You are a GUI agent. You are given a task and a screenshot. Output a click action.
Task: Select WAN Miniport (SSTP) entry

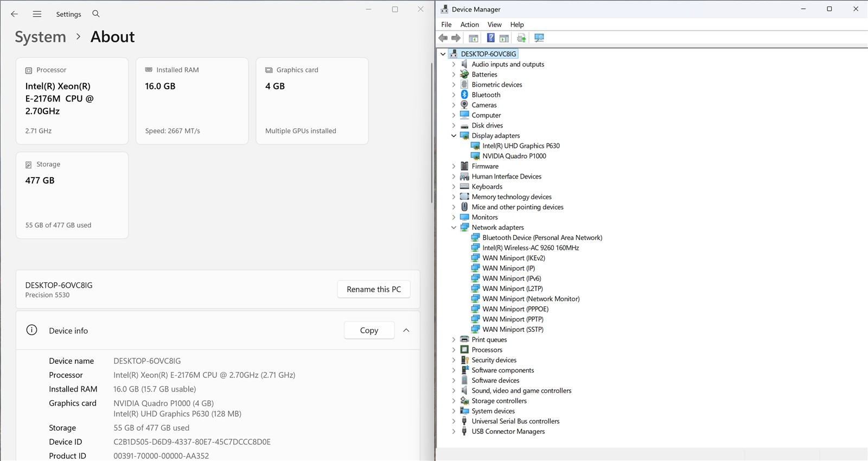pyautogui.click(x=513, y=329)
